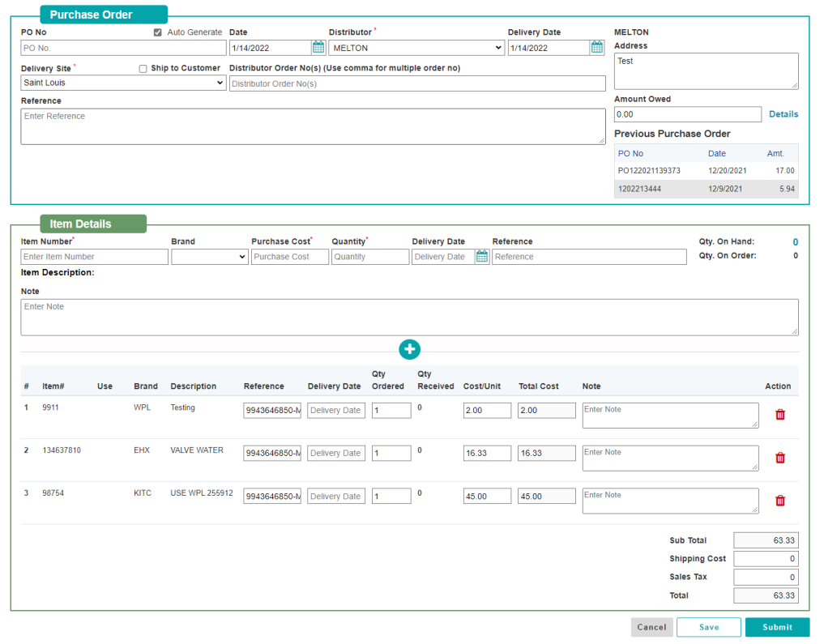This screenshot has width=824, height=644.
Task: Open the Brand dropdown in Item Details
Action: (210, 257)
